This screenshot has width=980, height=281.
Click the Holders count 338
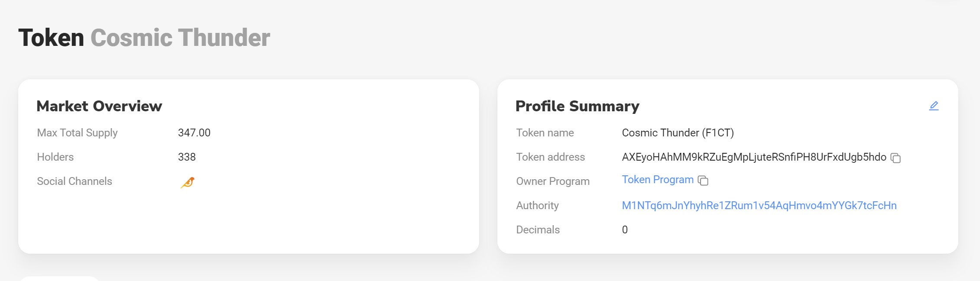pos(187,157)
